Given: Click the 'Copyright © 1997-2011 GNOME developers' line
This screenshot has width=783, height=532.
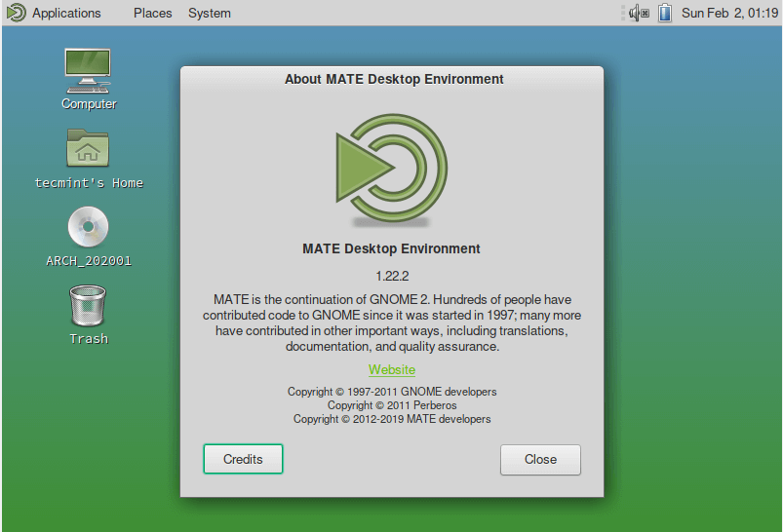Looking at the screenshot, I should [x=392, y=392].
